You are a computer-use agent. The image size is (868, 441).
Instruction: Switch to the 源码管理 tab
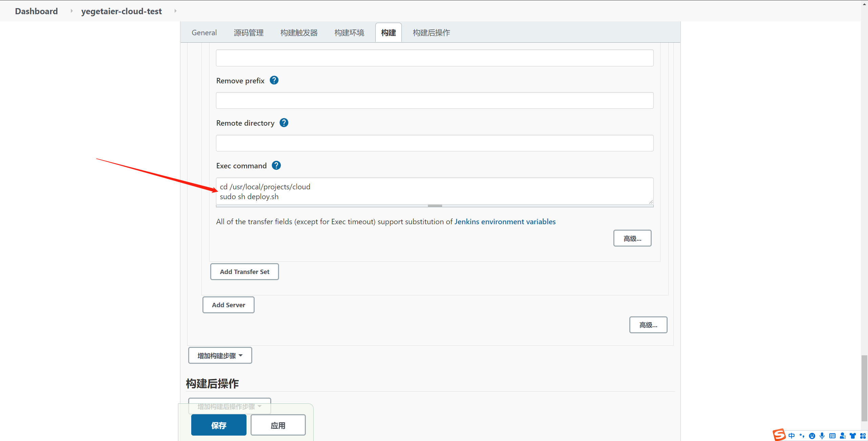pyautogui.click(x=249, y=33)
